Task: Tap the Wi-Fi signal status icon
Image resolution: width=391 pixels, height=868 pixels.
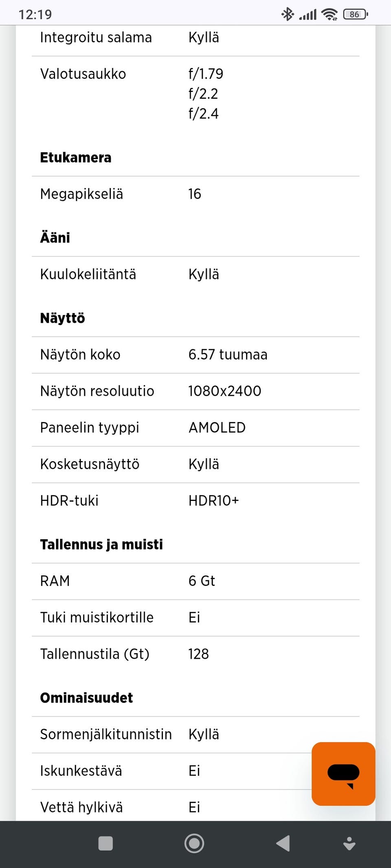Action: pyautogui.click(x=329, y=14)
